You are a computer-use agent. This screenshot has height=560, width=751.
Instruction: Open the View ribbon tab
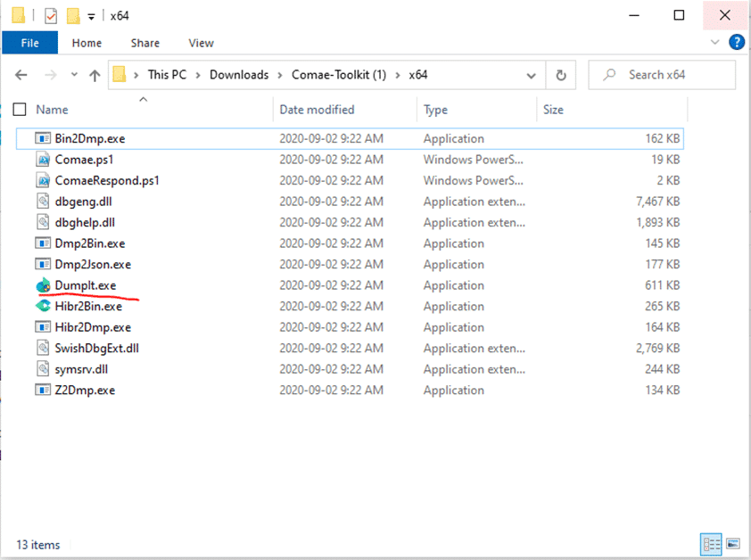point(202,43)
